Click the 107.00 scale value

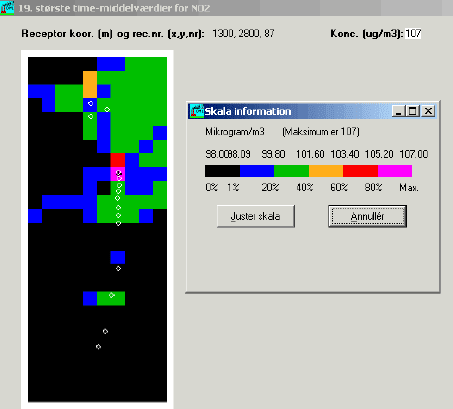(x=414, y=154)
